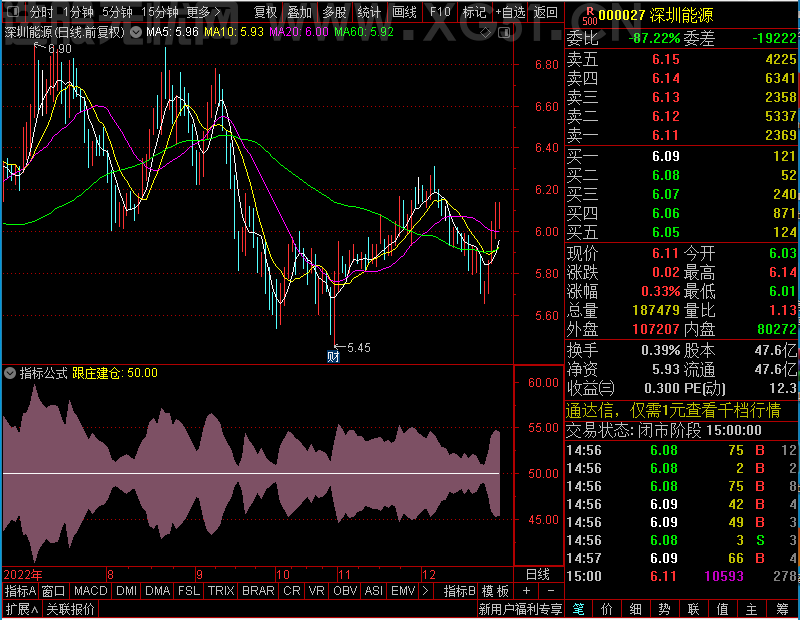Image resolution: width=800 pixels, height=620 pixels.
Task: Click the diamond icon above main chart
Action: [486, 33]
